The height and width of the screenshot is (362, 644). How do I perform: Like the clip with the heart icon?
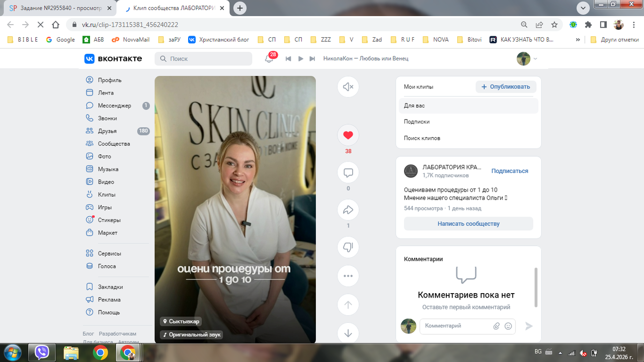coord(348,135)
